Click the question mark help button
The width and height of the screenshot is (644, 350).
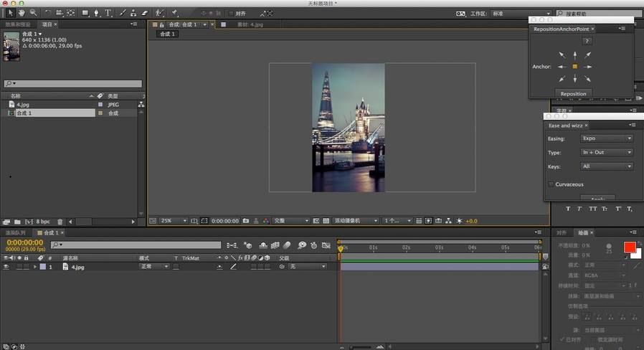[587, 41]
